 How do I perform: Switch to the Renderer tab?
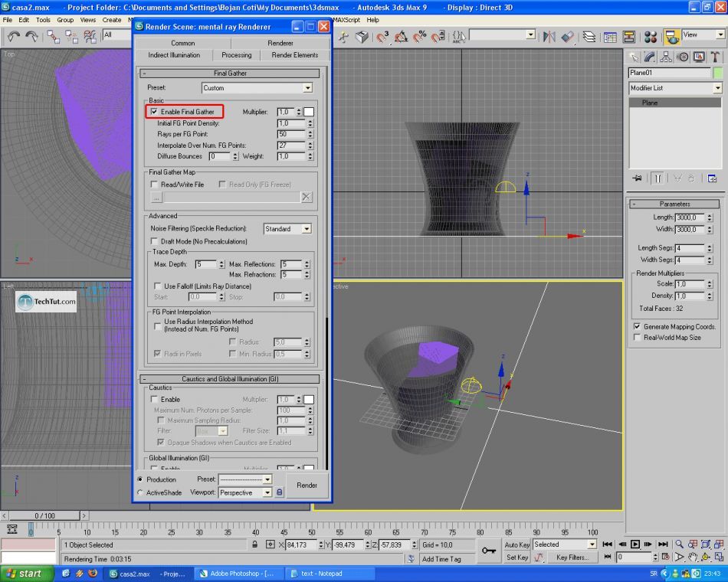point(280,43)
